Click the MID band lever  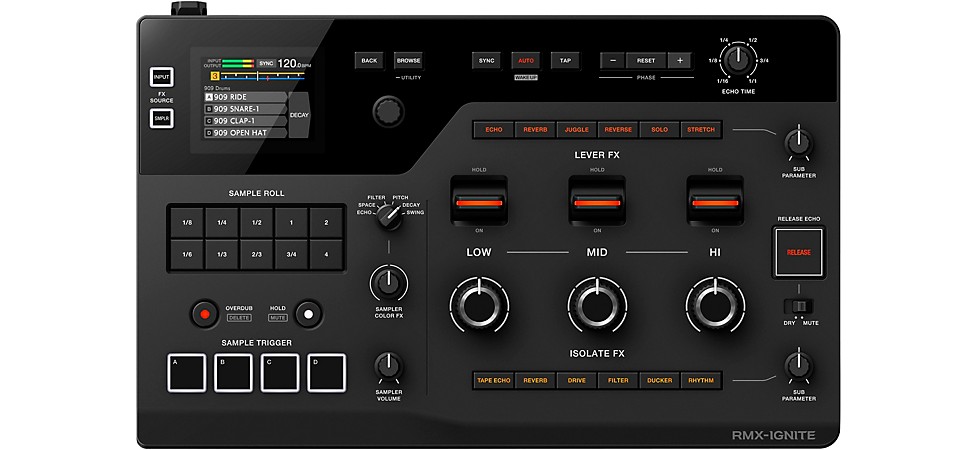tap(597, 202)
